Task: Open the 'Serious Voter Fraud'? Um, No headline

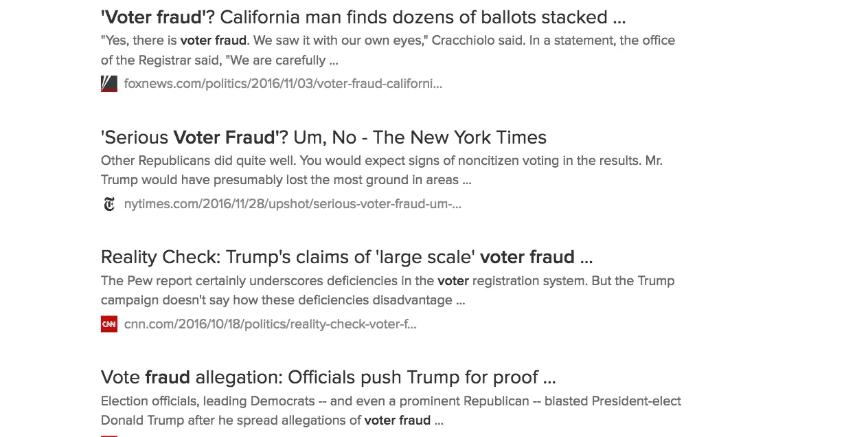Action: (x=323, y=137)
